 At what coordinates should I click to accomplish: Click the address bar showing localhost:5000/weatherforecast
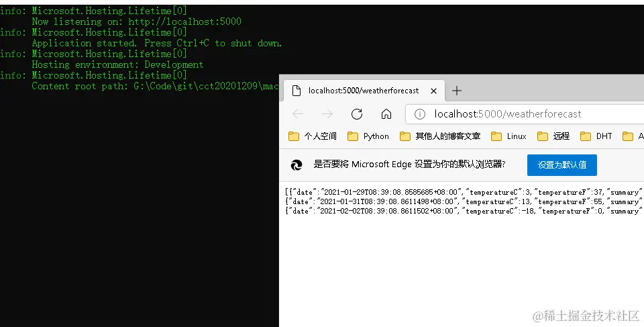coord(525,114)
